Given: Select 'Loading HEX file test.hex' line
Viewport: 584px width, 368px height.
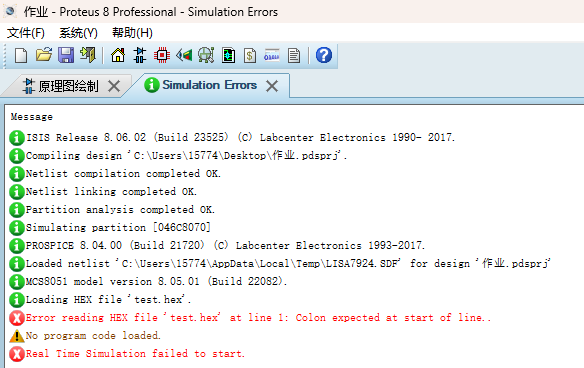Looking at the screenshot, I should (108, 299).
